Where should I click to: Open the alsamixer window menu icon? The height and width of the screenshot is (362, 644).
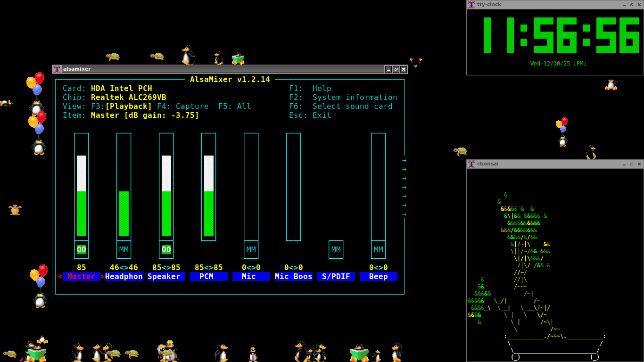tap(57, 69)
